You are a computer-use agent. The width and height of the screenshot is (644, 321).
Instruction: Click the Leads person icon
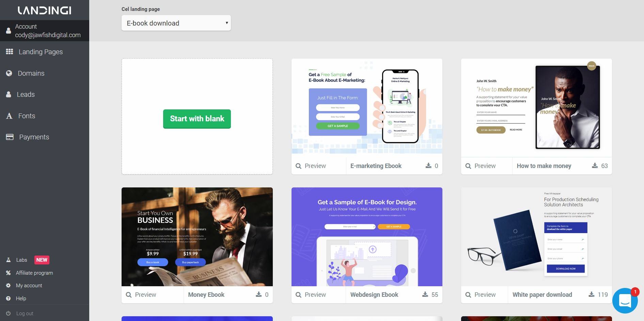point(9,94)
